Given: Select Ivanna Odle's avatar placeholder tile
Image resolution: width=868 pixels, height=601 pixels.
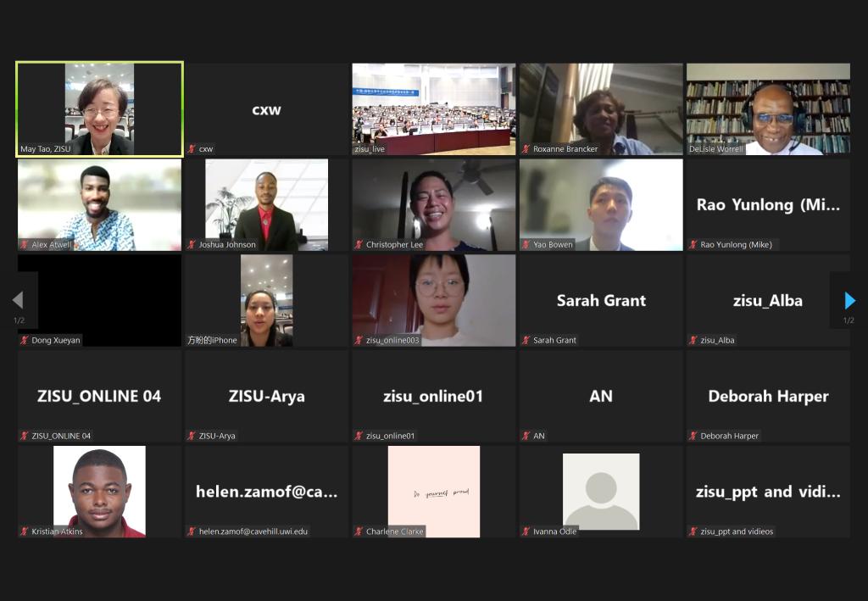Looking at the screenshot, I should 601,492.
